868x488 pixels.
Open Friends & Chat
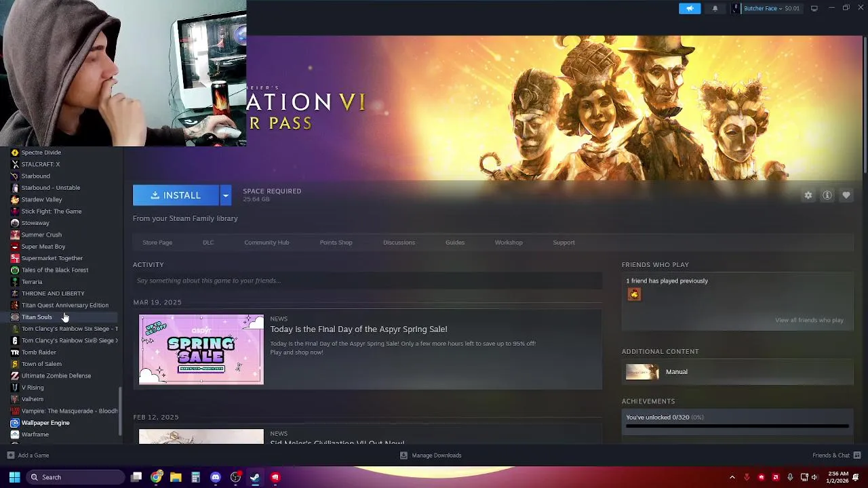(x=837, y=455)
